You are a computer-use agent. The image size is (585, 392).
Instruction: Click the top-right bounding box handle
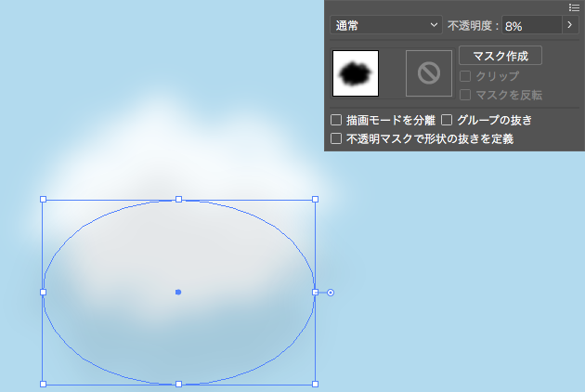pos(316,200)
